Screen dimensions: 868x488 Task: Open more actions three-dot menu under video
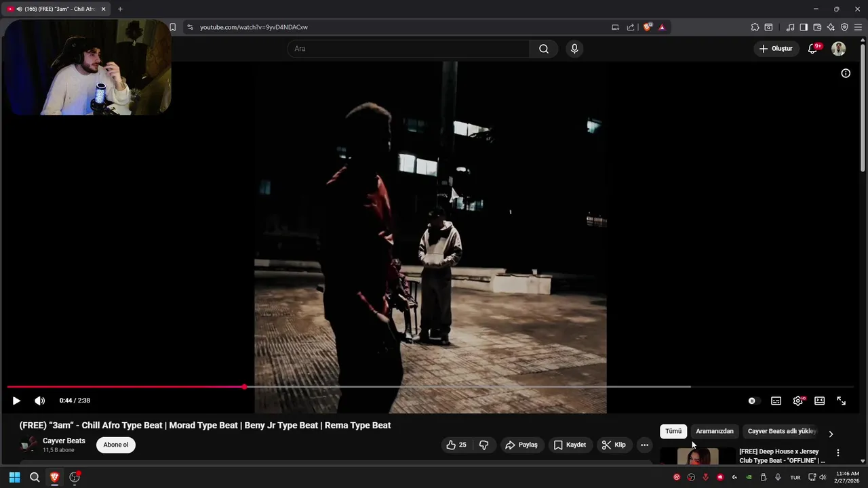click(644, 445)
